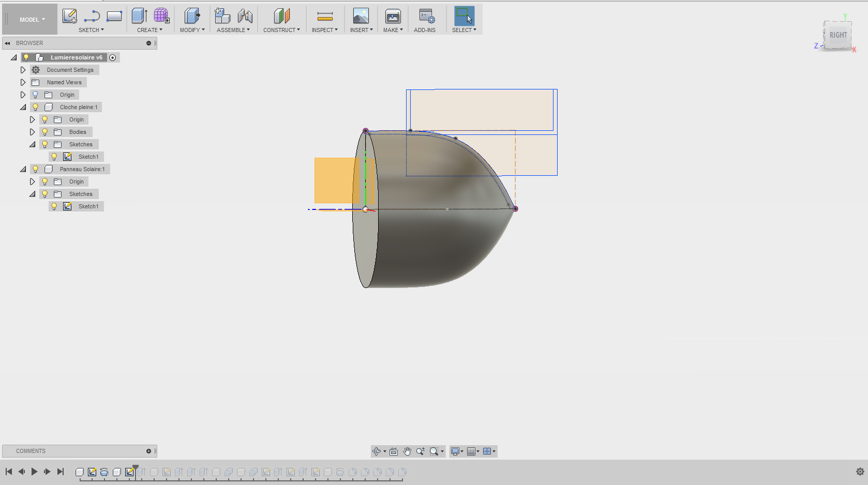868x485 pixels.
Task: Collapse Sketches folder under Cloche pleine
Action: click(32, 144)
